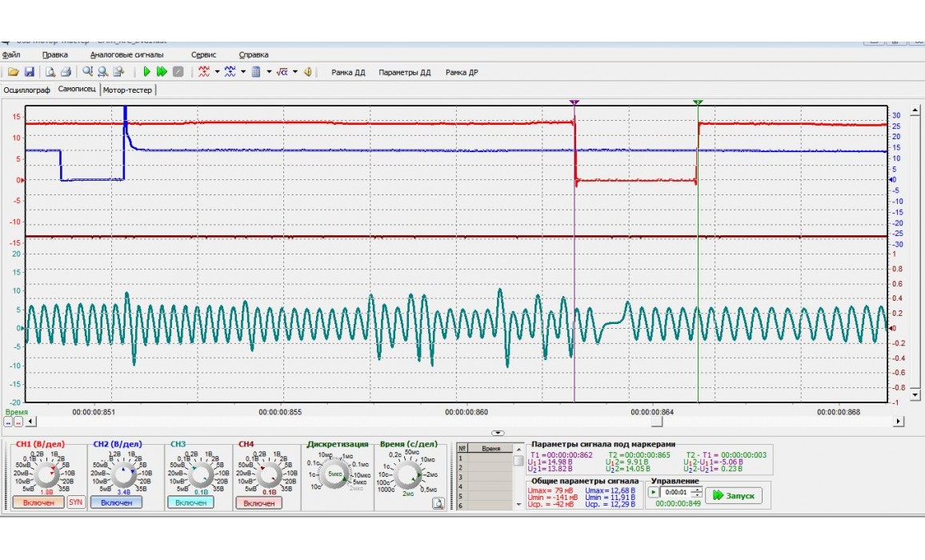Click the gray stop square icon

click(x=178, y=72)
